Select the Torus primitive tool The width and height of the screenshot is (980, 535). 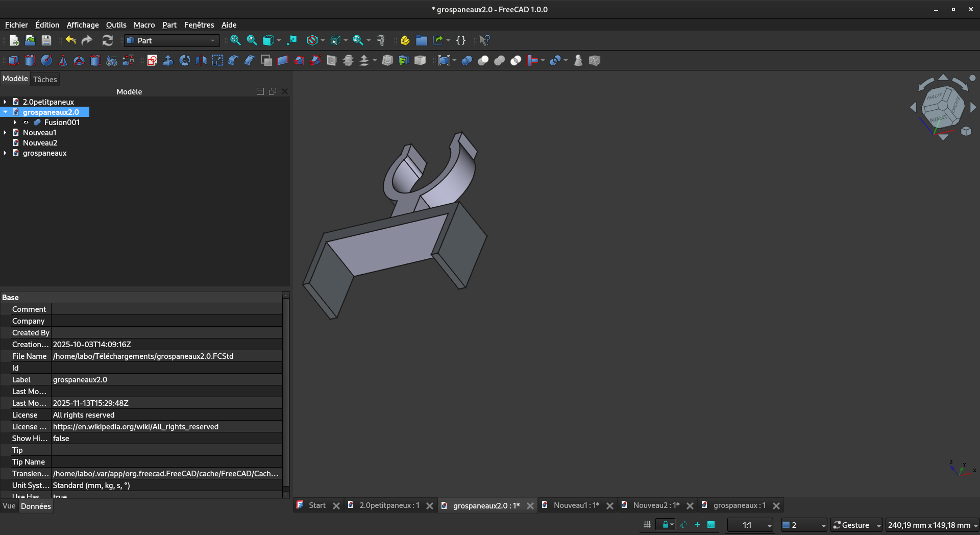point(79,61)
